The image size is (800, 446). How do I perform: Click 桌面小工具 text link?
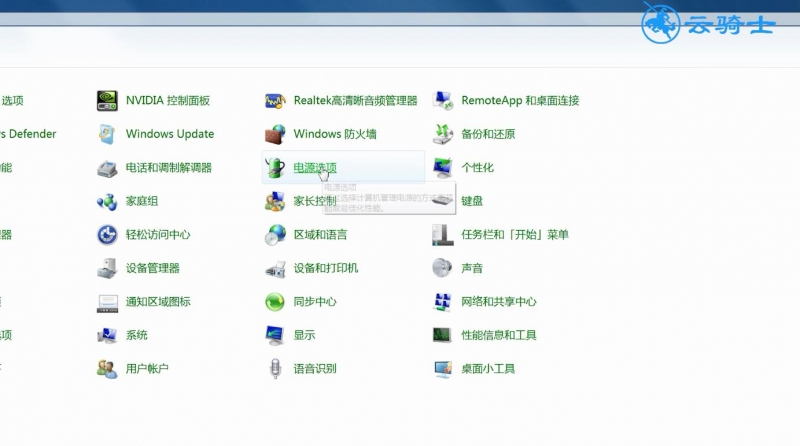tap(488, 368)
